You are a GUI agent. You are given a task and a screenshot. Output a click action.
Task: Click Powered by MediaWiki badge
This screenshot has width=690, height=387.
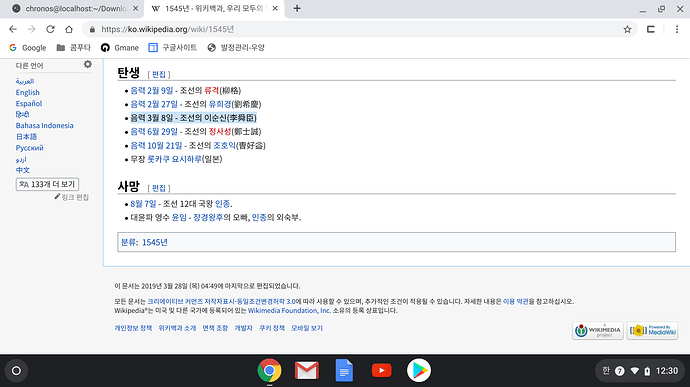point(652,331)
